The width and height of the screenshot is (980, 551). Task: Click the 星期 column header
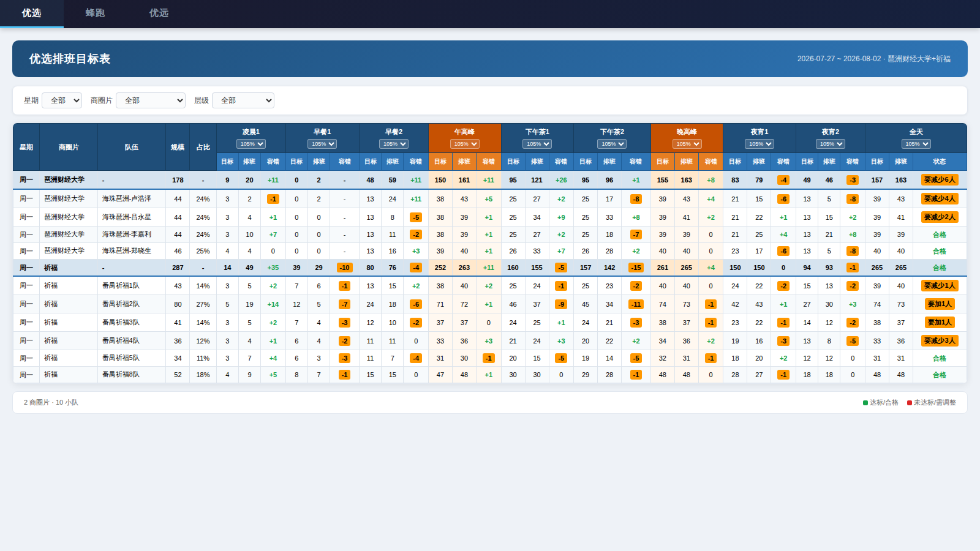click(26, 148)
